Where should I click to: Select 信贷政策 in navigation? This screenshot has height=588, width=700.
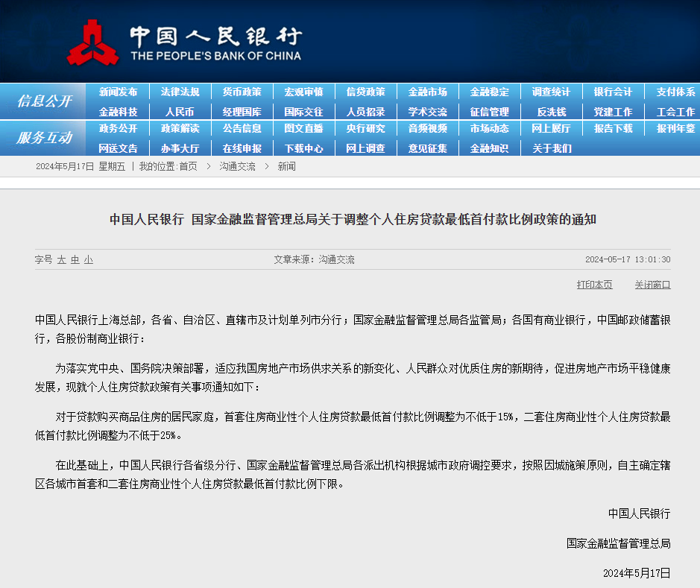tap(365, 92)
